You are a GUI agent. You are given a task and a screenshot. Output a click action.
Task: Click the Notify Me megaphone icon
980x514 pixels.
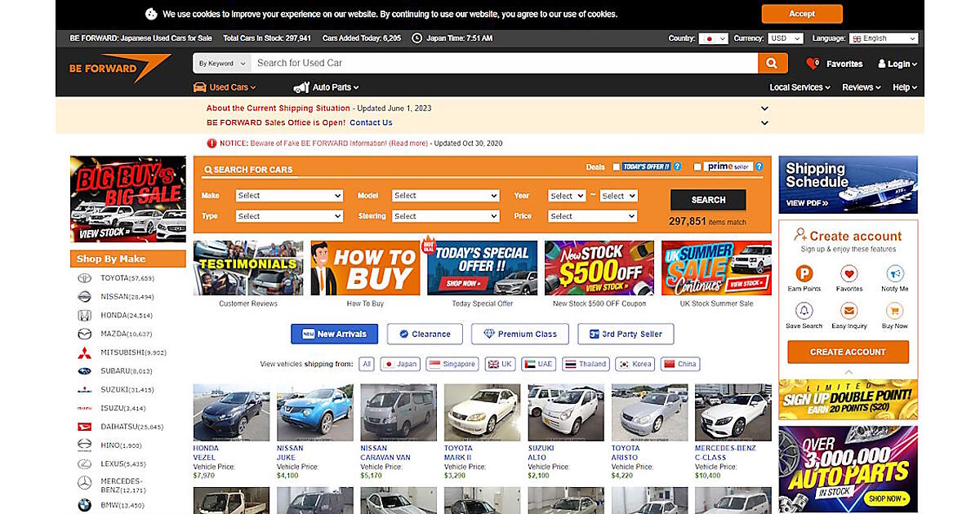pyautogui.click(x=894, y=274)
